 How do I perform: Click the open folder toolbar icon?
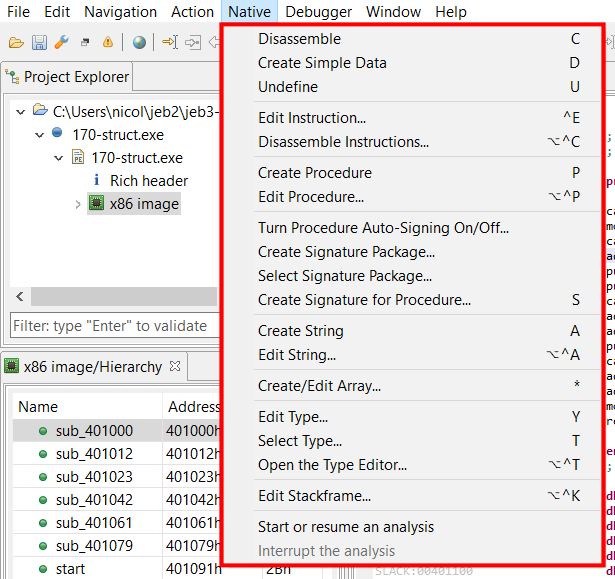pos(16,42)
